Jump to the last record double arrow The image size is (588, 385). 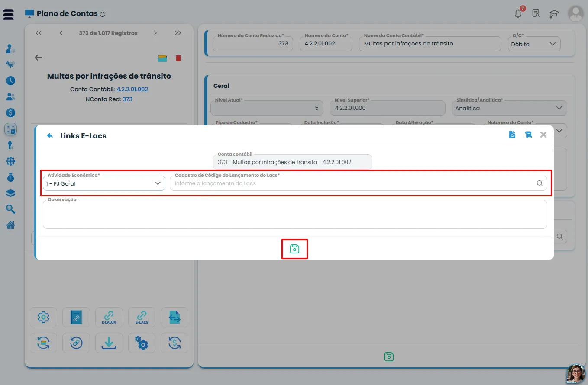pos(178,33)
